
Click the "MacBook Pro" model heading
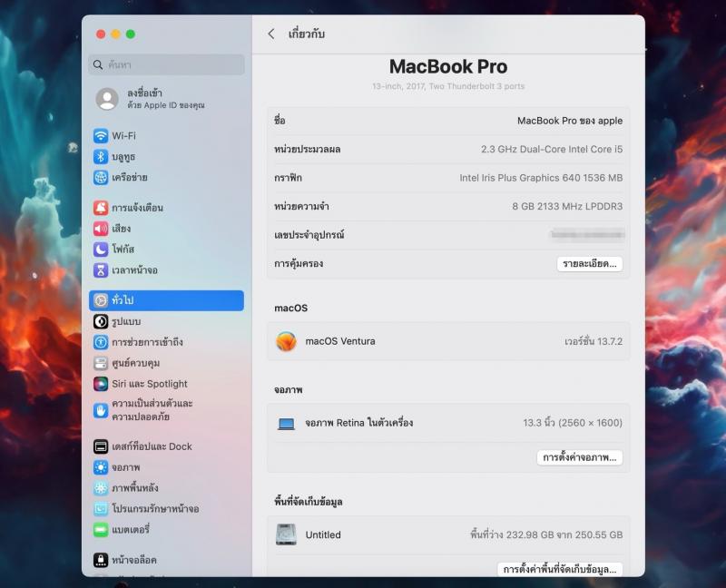coord(448,66)
